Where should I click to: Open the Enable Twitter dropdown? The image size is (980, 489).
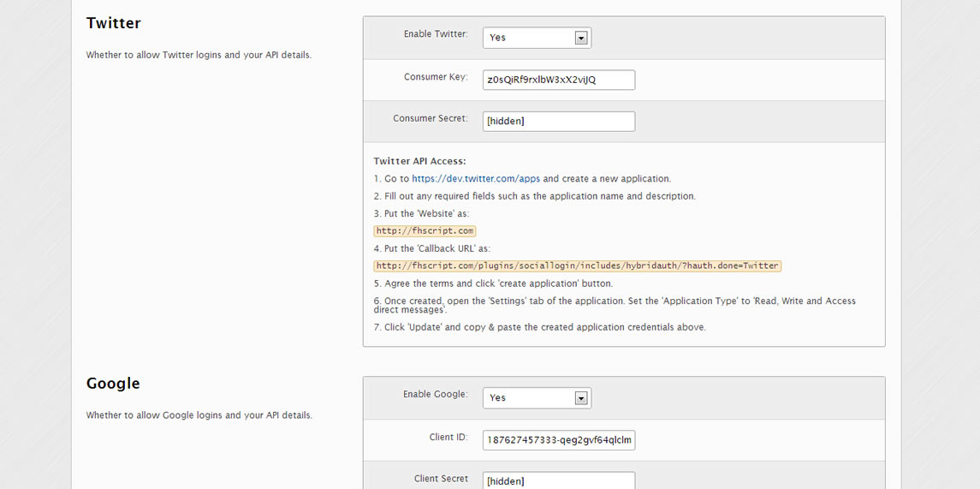pos(537,38)
